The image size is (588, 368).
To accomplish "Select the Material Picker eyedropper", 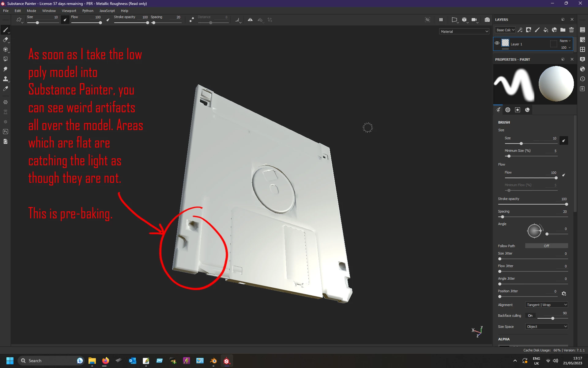I will (5, 89).
